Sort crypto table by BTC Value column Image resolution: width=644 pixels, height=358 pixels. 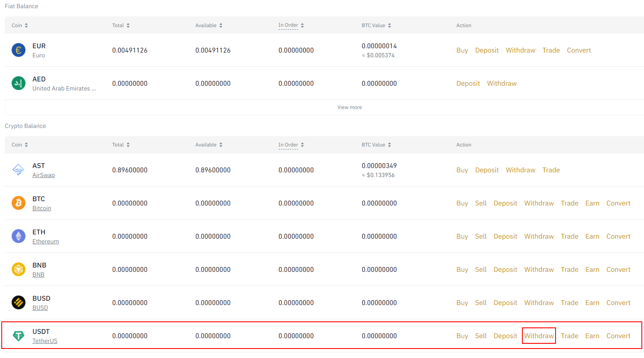coord(376,145)
